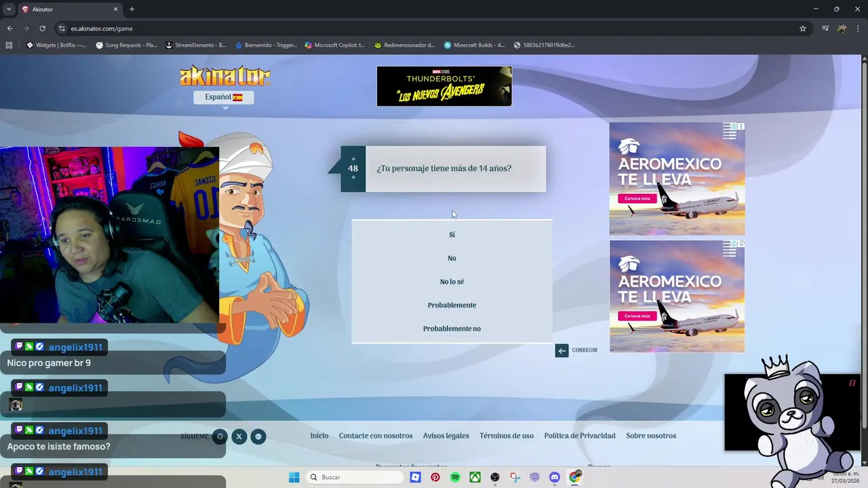Go back in browser history
Viewport: 868px width, 488px height.
click(9, 28)
